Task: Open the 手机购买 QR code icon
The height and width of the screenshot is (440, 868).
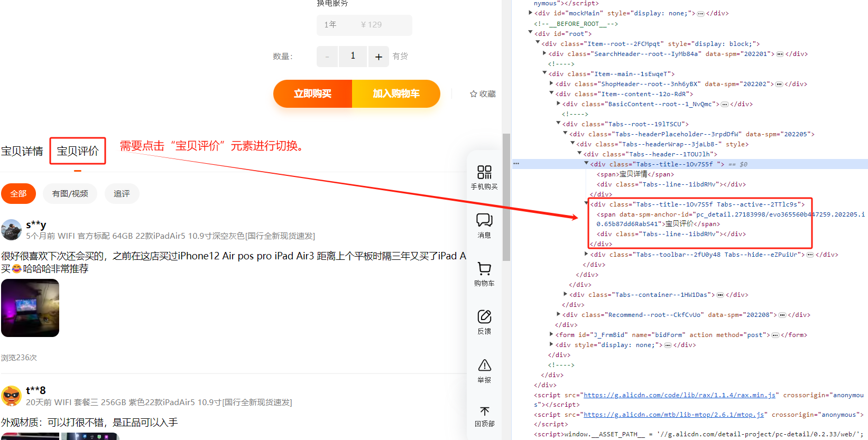Action: tap(484, 173)
